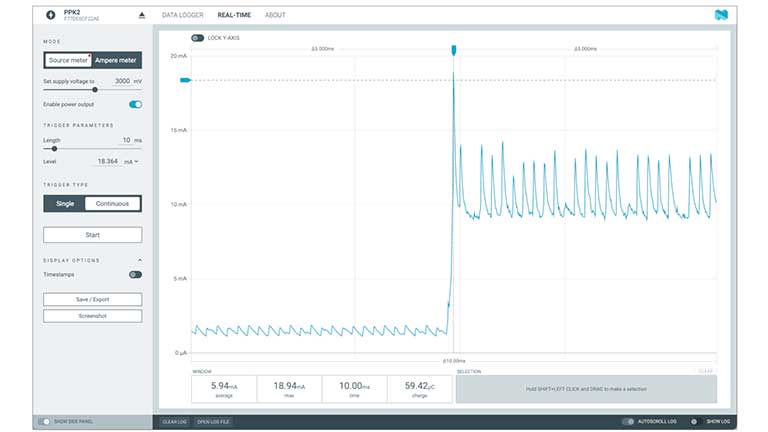
Task: Select Single trigger type
Action: 65,203
